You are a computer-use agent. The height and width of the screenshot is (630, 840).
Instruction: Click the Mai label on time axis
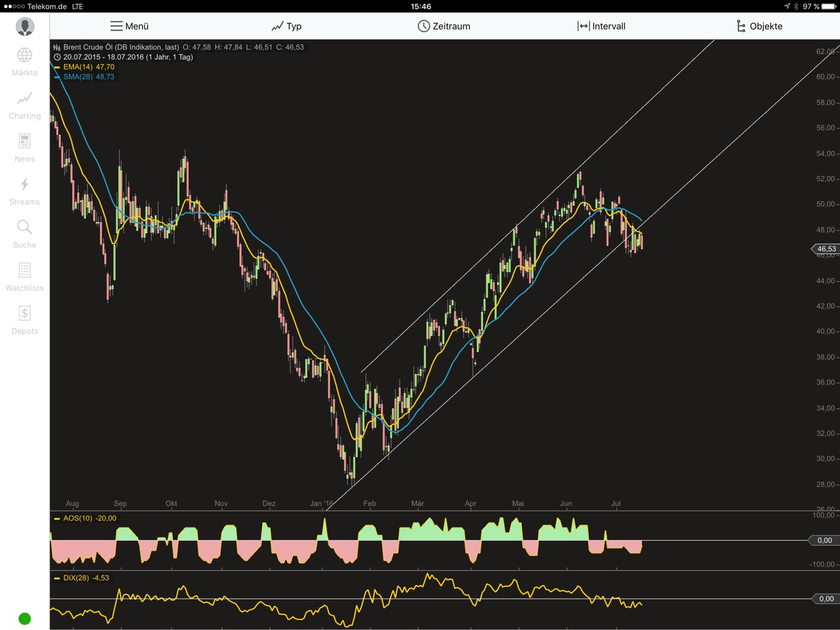(x=518, y=503)
